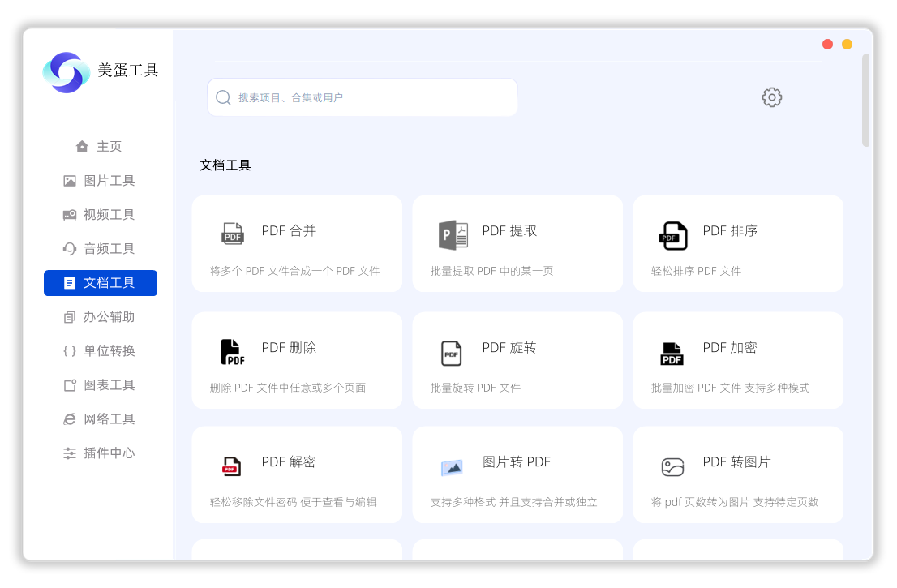Screen dimensions: 897x588
Task: Click the braces icon beside 单位转换
Action: pos(70,350)
